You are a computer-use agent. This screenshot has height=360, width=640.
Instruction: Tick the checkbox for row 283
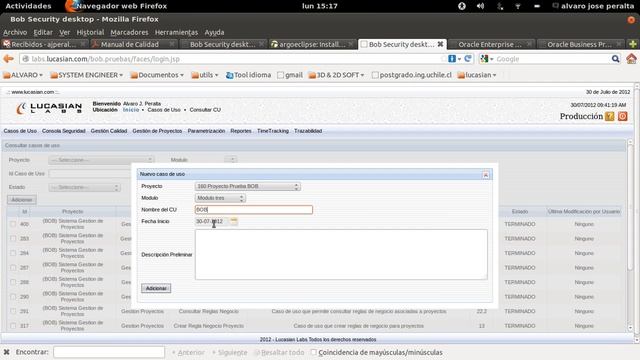(x=13, y=238)
